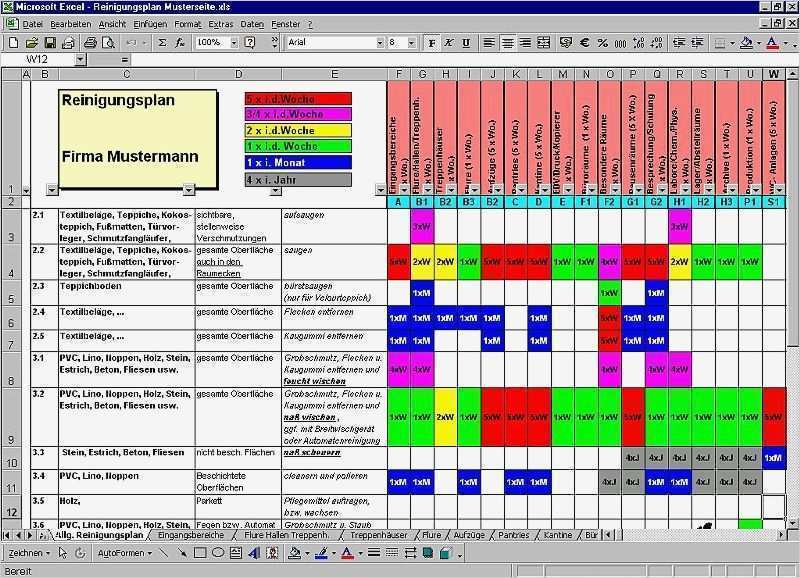Apply the Euro currency style
This screenshot has width=800, height=578.
pos(583,44)
